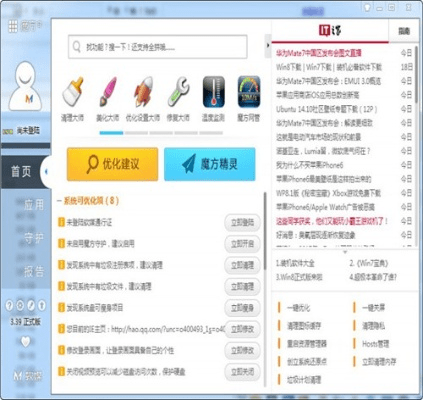Click the 魔方 grid logo icon

13,26
